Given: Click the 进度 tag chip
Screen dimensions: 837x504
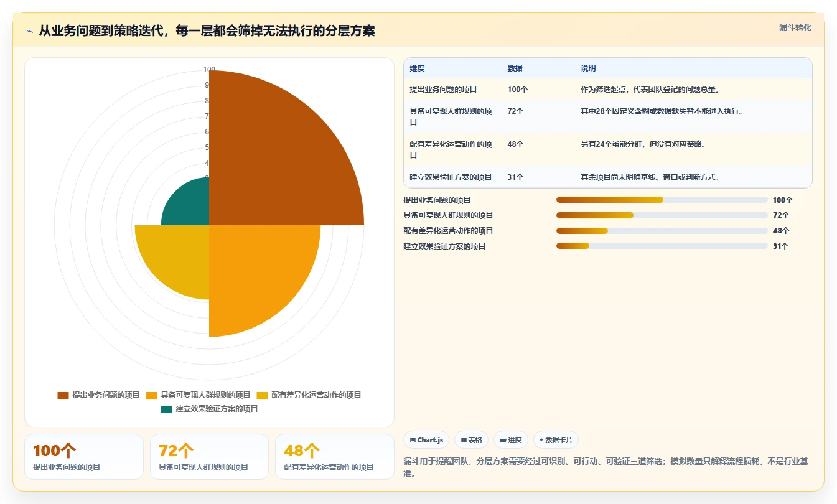Looking at the screenshot, I should pyautogui.click(x=511, y=440).
